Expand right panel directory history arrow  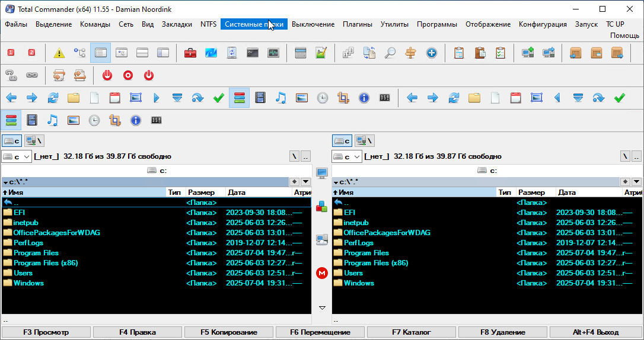(636, 182)
